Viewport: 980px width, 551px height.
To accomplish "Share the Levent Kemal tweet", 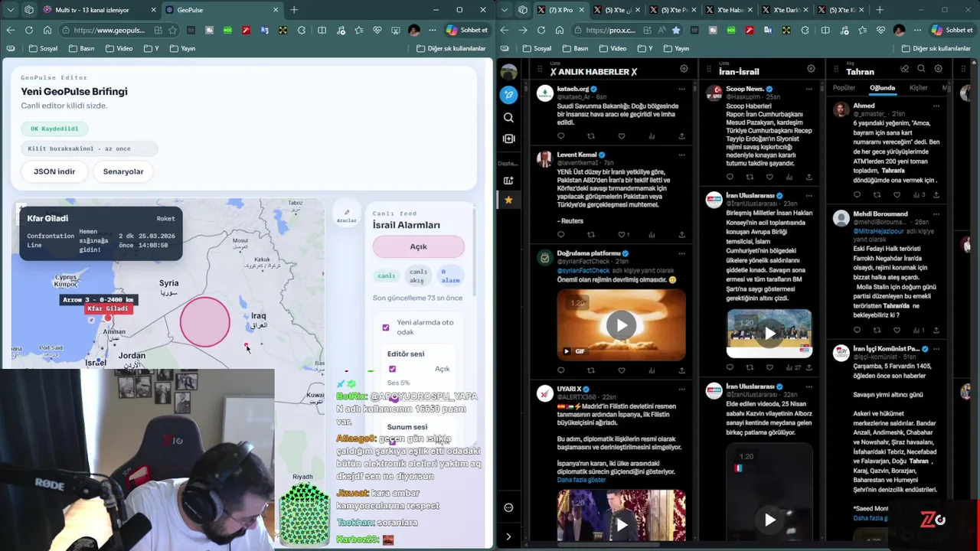I will [x=681, y=234].
